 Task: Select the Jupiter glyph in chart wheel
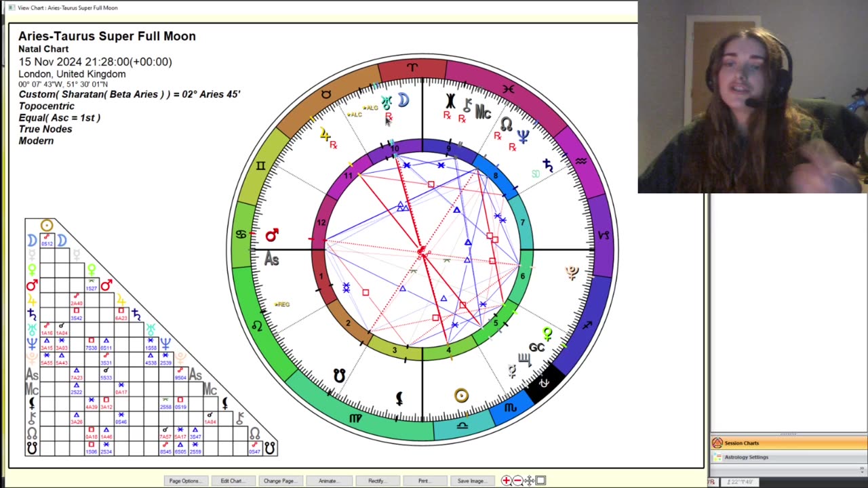click(325, 135)
